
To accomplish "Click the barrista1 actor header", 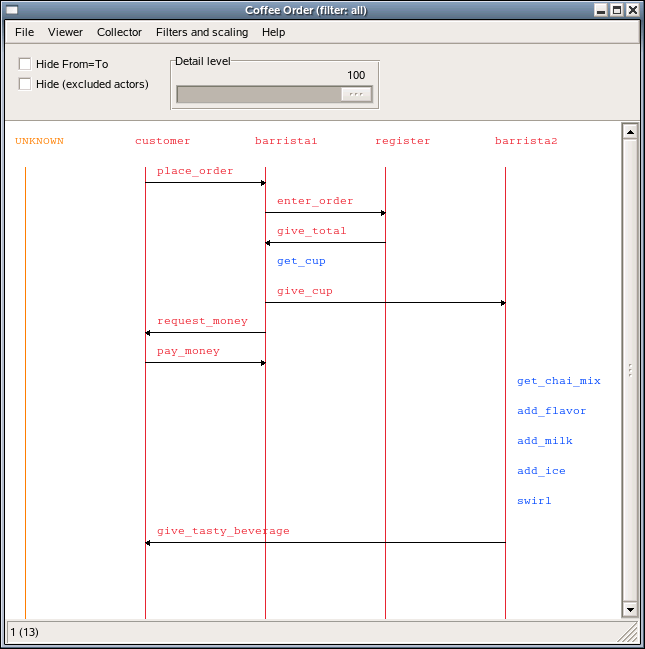I will coord(286,141).
